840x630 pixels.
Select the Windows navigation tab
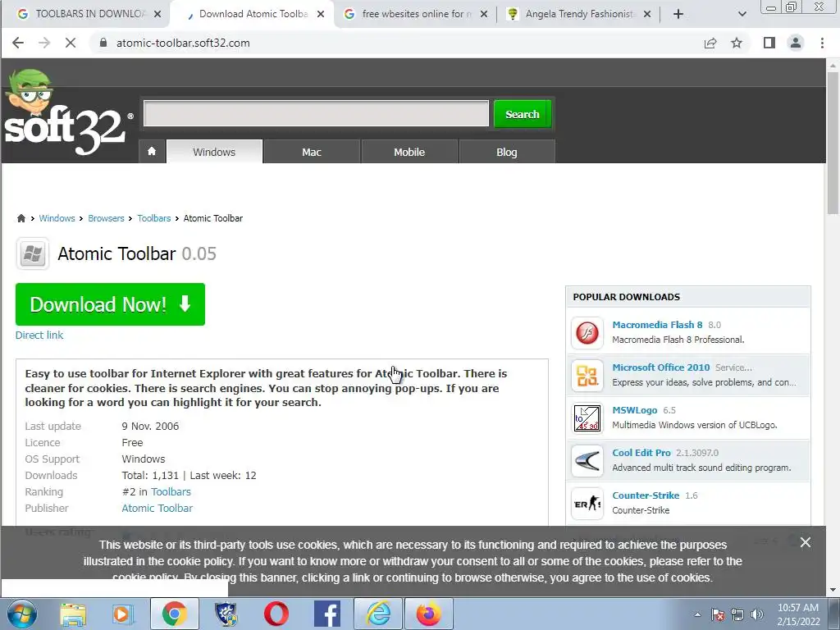tap(214, 152)
